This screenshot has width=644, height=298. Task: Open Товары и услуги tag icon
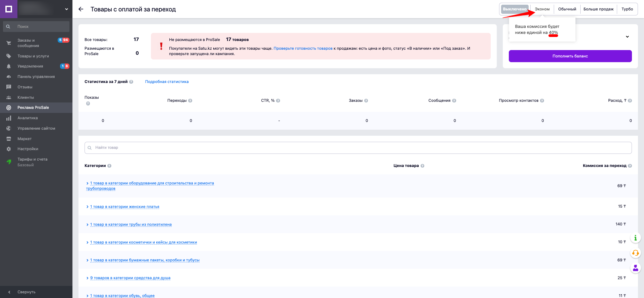pos(9,56)
